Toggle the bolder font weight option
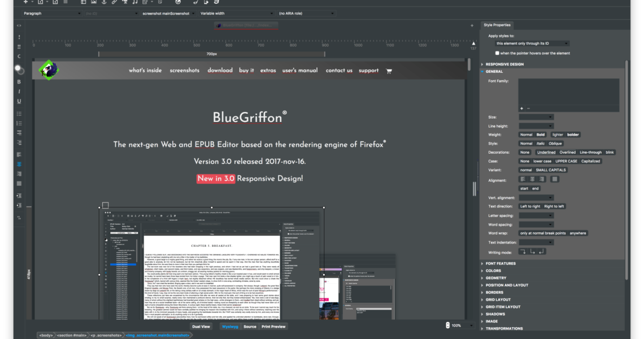The width and height of the screenshot is (644, 339). click(x=573, y=134)
